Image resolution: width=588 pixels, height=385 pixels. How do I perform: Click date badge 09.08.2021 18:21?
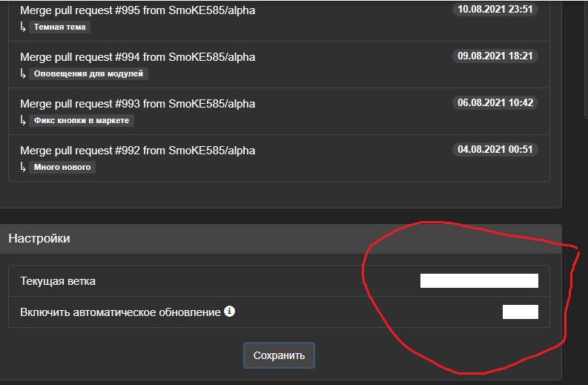tap(495, 56)
